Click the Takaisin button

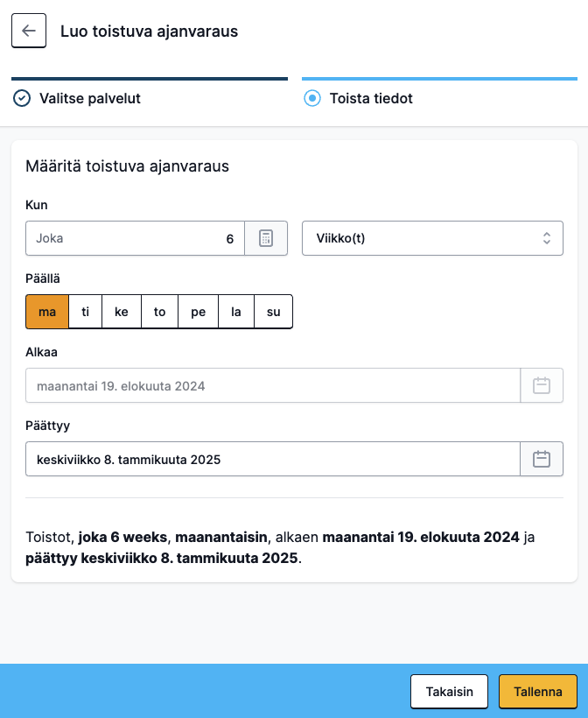[450, 692]
